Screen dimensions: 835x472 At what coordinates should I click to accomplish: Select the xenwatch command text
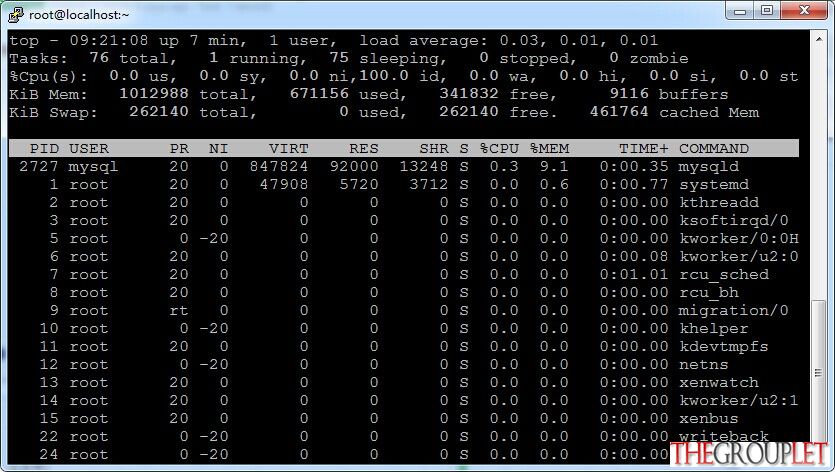[x=719, y=383]
